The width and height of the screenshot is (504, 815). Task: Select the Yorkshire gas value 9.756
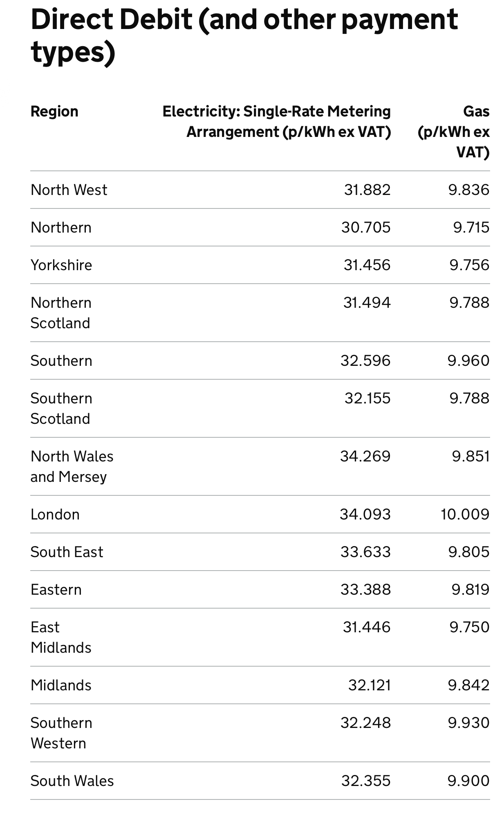point(469,265)
